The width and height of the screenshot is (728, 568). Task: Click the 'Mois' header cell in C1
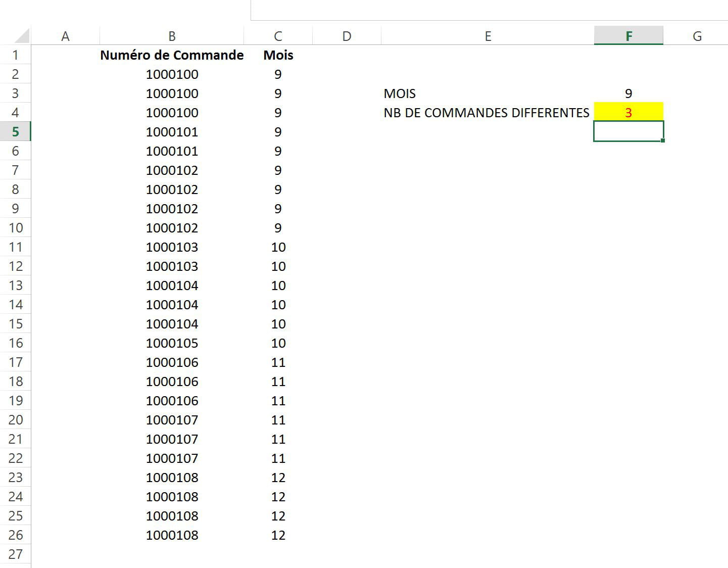pos(278,55)
